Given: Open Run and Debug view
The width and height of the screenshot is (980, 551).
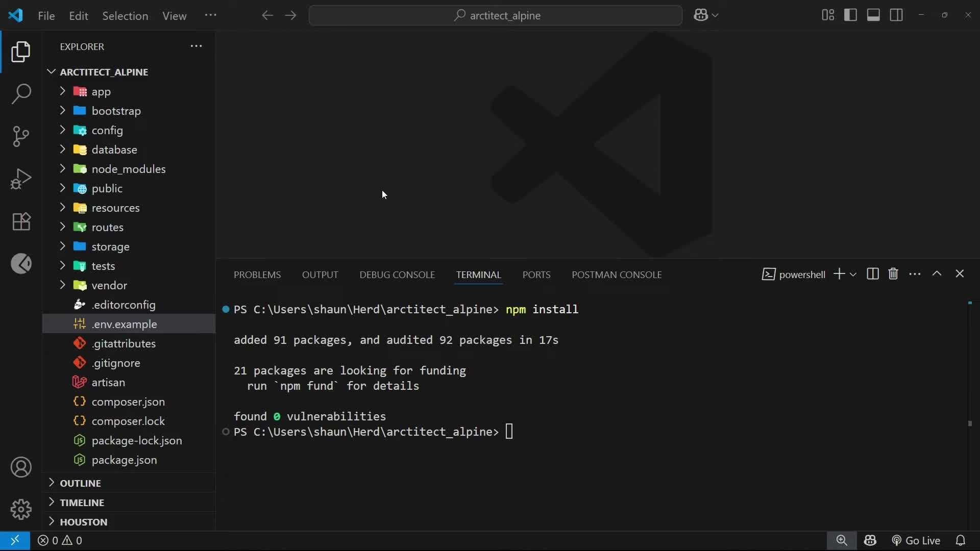Looking at the screenshot, I should click(21, 179).
